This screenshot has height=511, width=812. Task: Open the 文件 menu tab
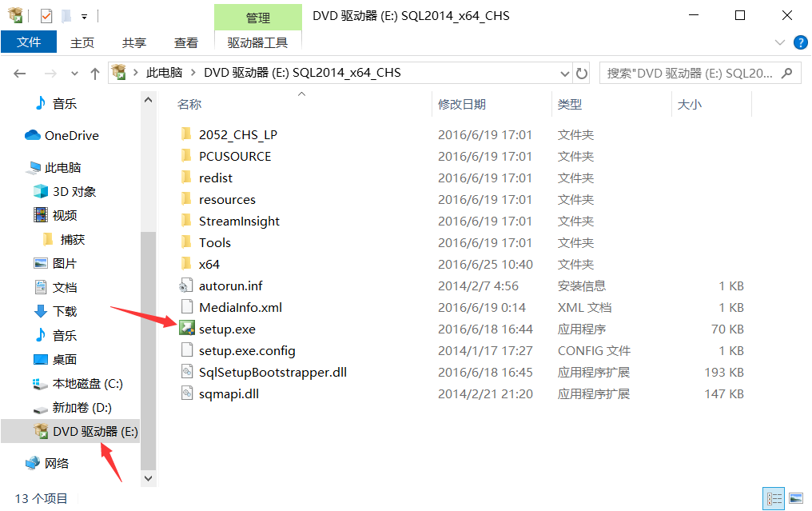(29, 42)
